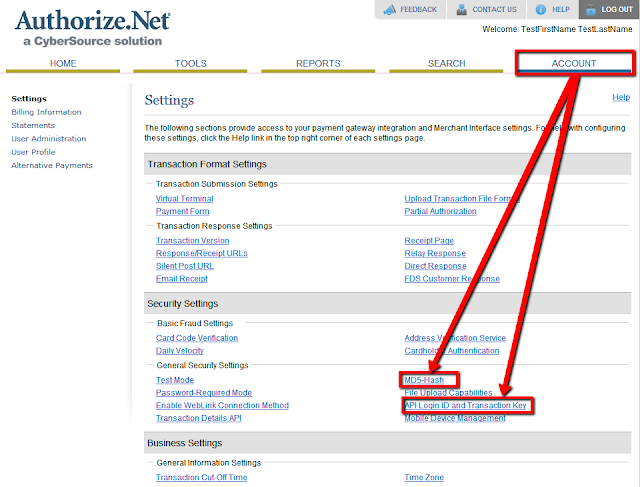Image resolution: width=640 pixels, height=487 pixels.
Task: Open Card Code Verification link
Action: pos(197,338)
